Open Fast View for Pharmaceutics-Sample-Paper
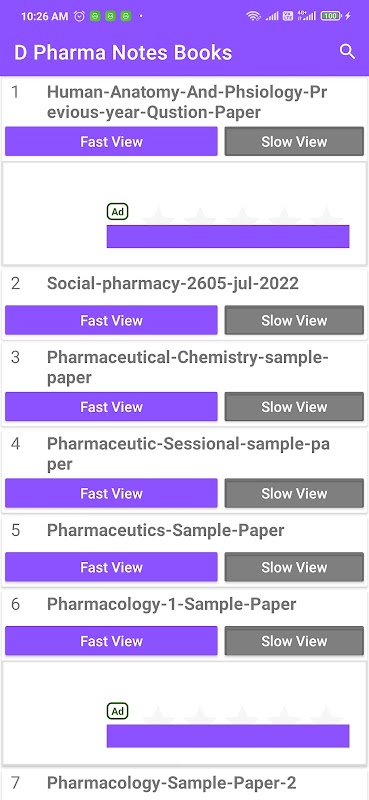The height and width of the screenshot is (800, 369). (111, 567)
